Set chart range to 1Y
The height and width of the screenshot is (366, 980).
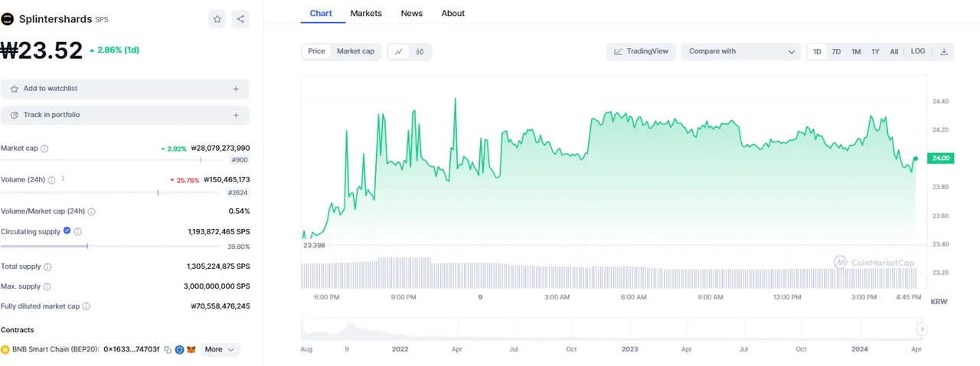pyautogui.click(x=875, y=52)
